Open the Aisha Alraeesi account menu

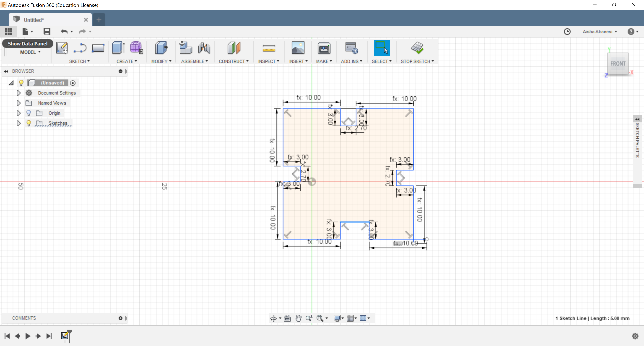[x=599, y=32]
